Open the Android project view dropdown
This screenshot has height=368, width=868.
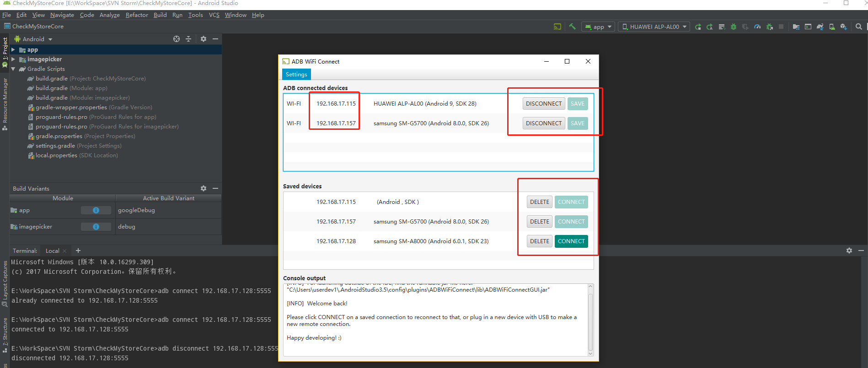tap(33, 39)
